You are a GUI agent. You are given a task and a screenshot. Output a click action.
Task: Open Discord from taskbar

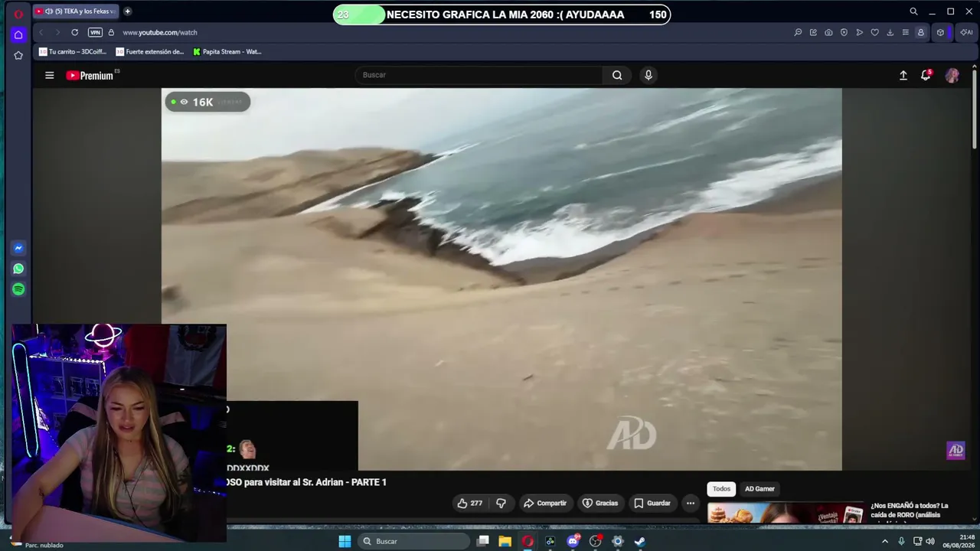point(573,541)
